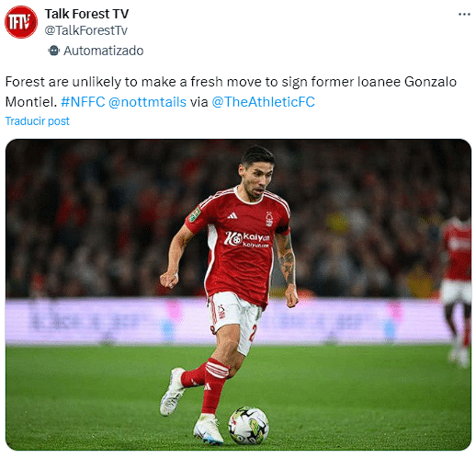The image size is (476, 458).
Task: Click the word Montiel in the post
Action: tap(31, 102)
